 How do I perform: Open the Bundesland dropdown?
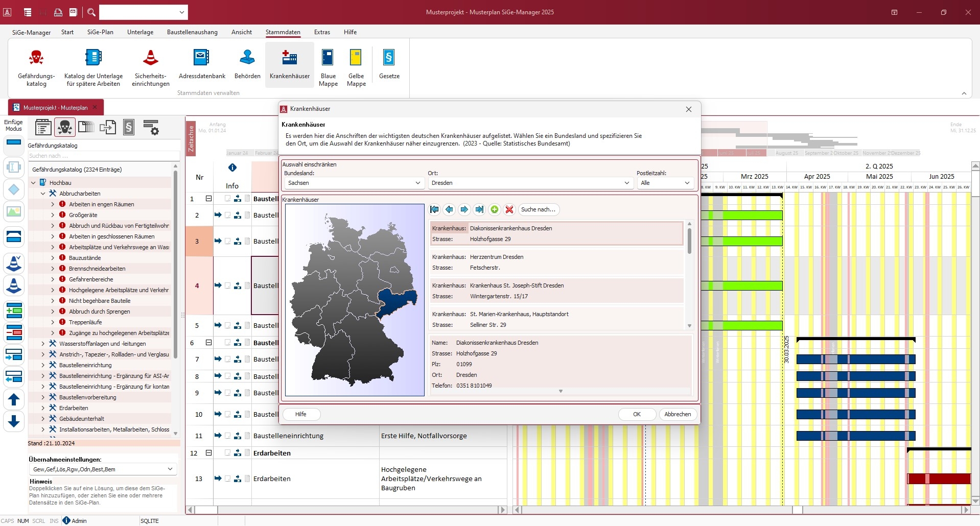point(354,183)
